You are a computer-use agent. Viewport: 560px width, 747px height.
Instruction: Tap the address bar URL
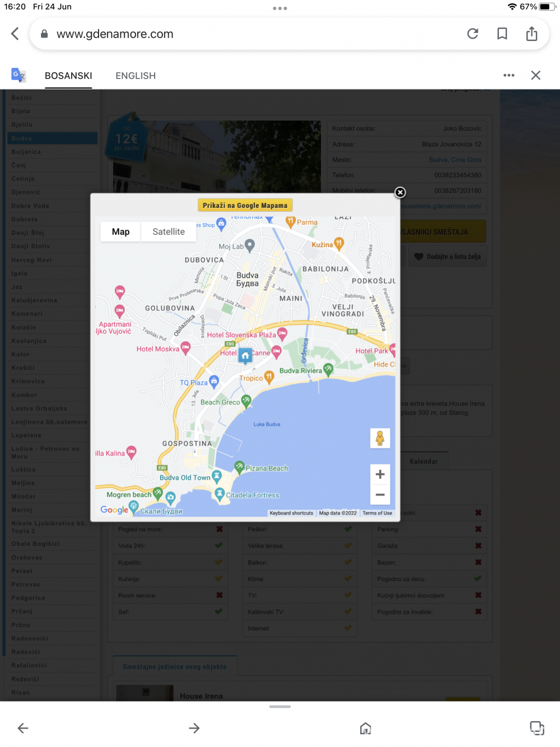click(115, 34)
